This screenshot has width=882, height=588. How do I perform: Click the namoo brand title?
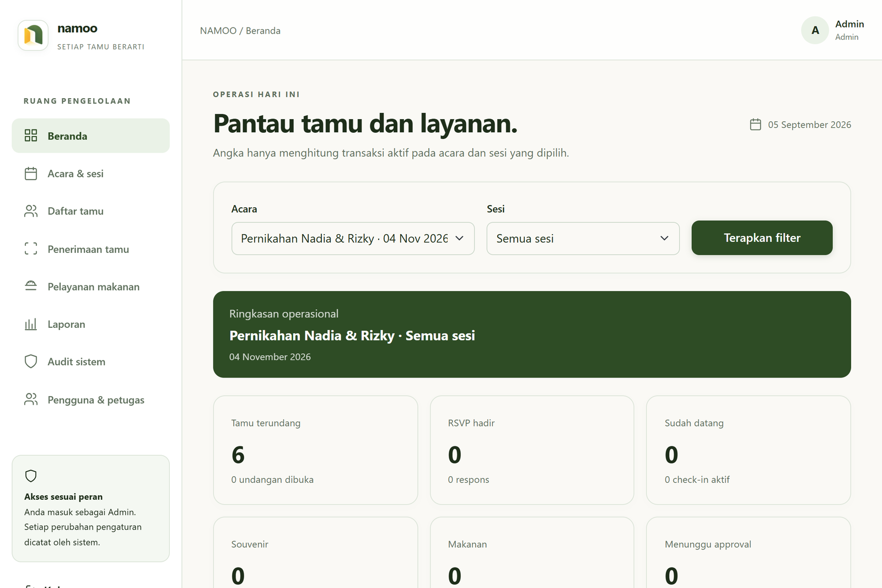point(77,28)
